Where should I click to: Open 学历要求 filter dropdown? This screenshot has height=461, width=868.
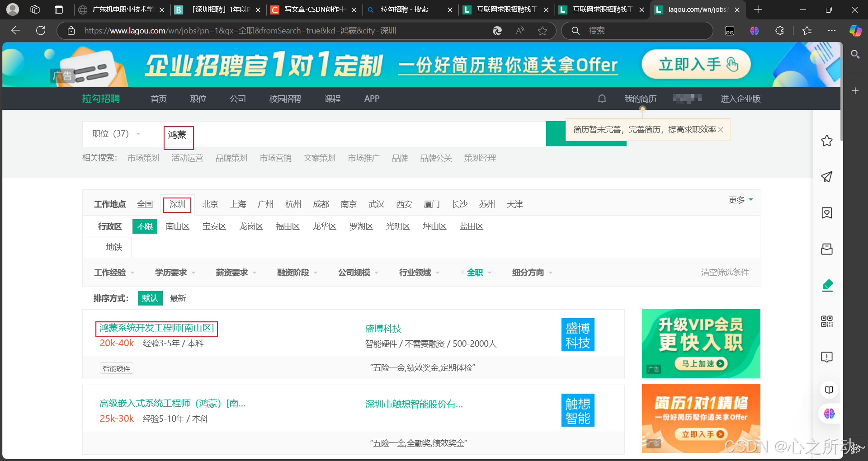[x=175, y=273]
